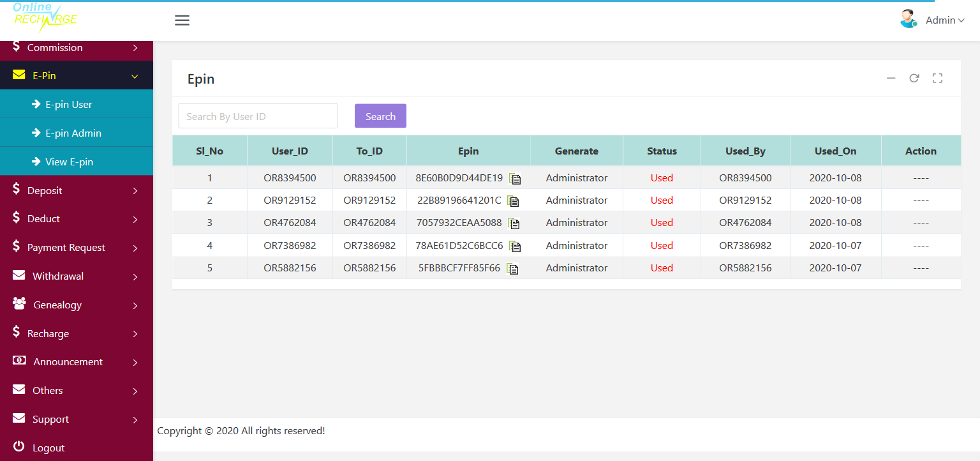Image resolution: width=980 pixels, height=461 pixels.
Task: Click the envelope icon beside E-Pin
Action: coord(19,75)
